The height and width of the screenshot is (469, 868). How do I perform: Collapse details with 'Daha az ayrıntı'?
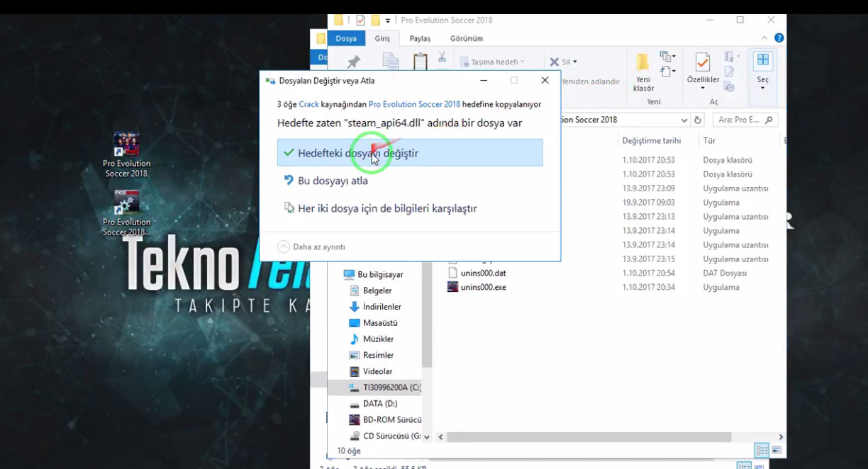[x=311, y=247]
